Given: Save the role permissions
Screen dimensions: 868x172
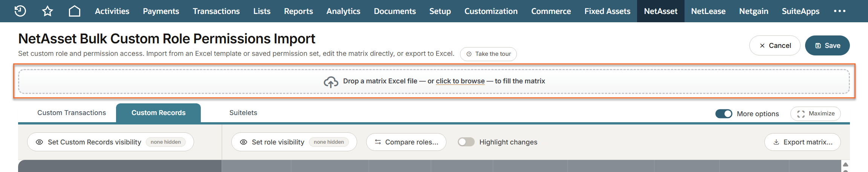Looking at the screenshot, I should 827,46.
